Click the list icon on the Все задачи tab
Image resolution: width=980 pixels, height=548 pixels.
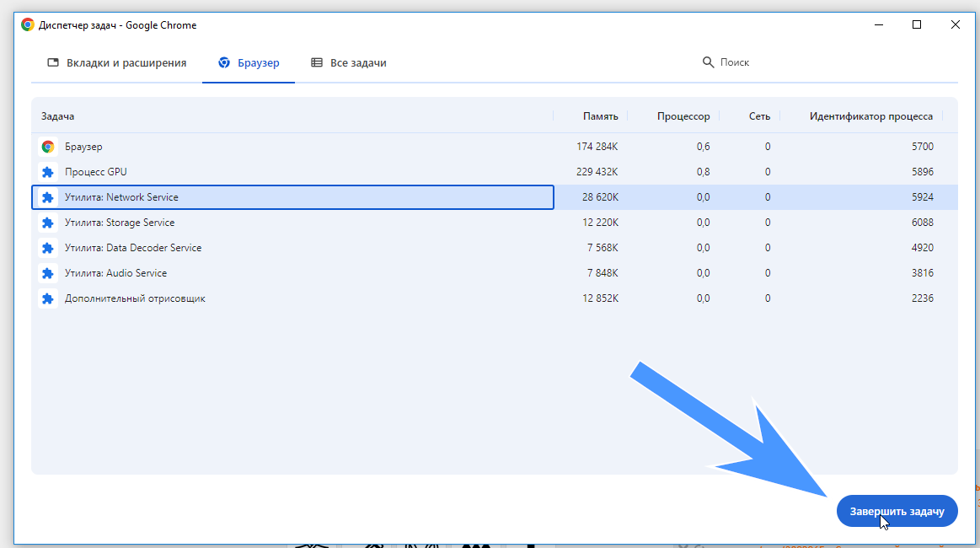click(x=317, y=62)
